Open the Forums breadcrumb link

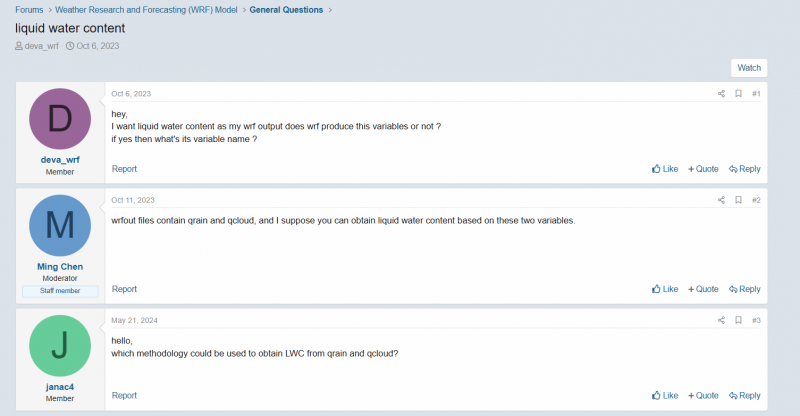point(29,10)
